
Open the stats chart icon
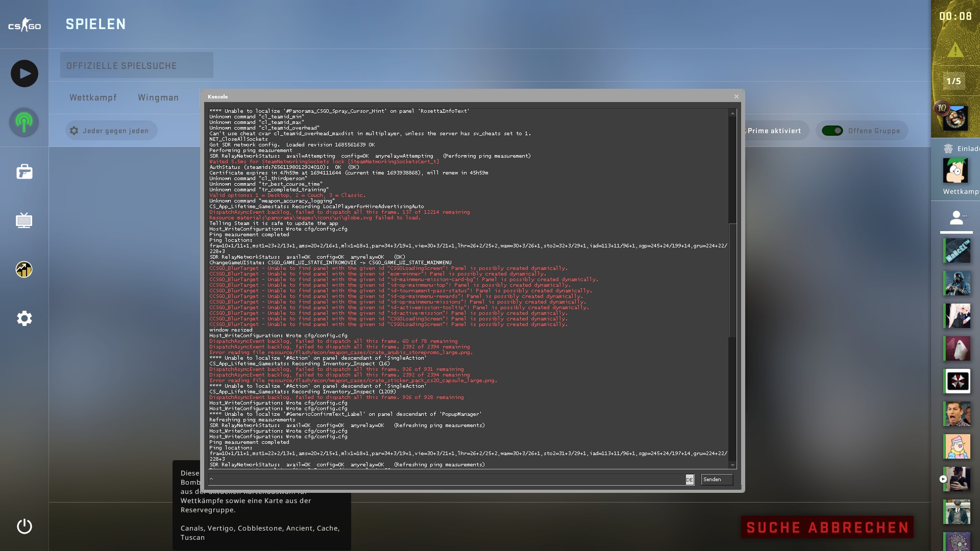click(24, 269)
